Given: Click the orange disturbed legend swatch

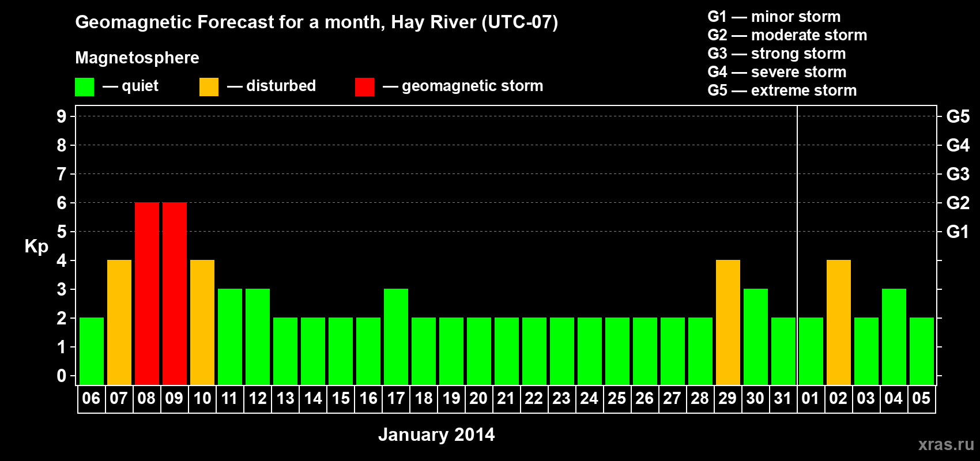Looking at the screenshot, I should [209, 87].
